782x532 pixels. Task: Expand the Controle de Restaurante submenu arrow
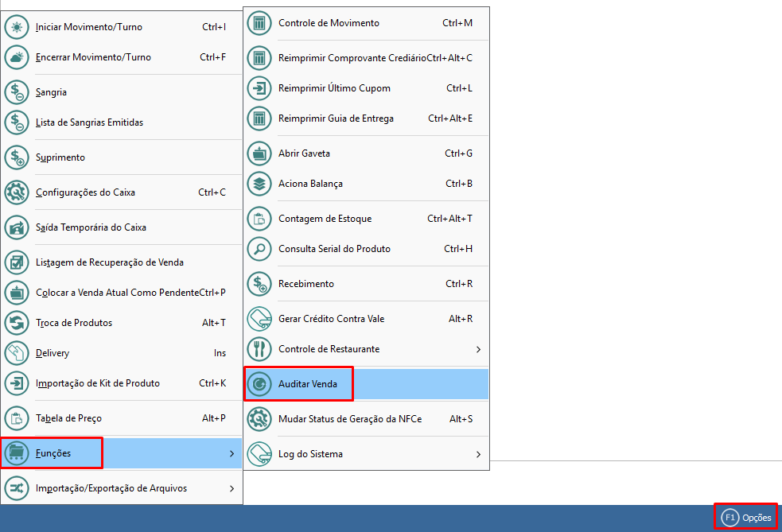(478, 349)
